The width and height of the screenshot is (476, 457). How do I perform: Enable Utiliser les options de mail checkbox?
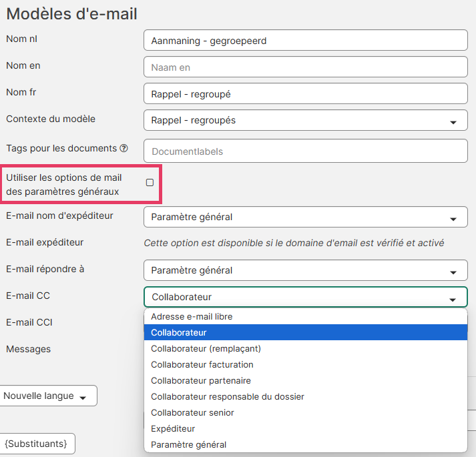[150, 182]
